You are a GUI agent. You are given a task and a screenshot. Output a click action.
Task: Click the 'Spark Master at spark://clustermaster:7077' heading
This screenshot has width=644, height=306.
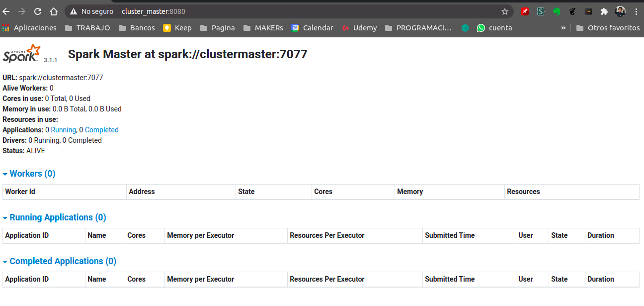(x=188, y=54)
